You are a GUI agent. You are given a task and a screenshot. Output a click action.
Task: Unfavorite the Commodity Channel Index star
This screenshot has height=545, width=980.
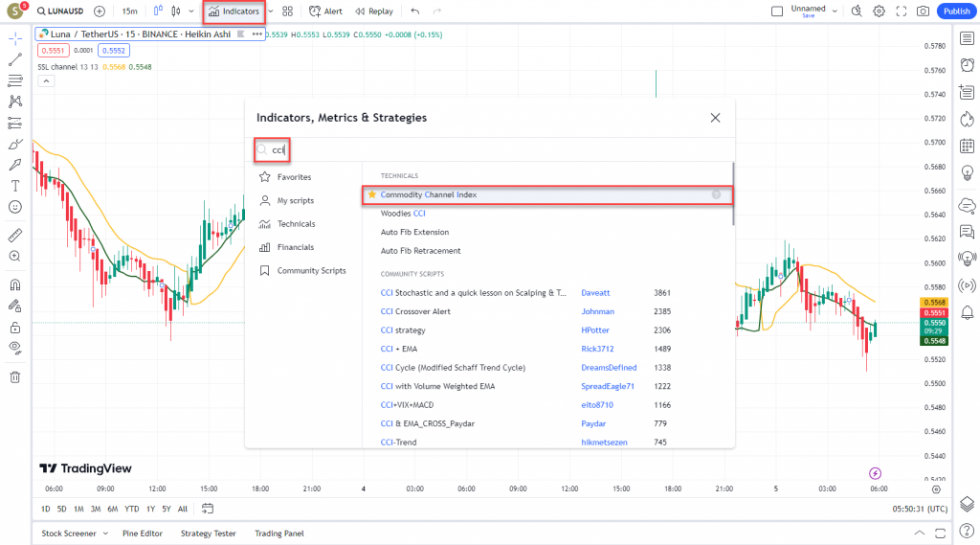point(372,194)
